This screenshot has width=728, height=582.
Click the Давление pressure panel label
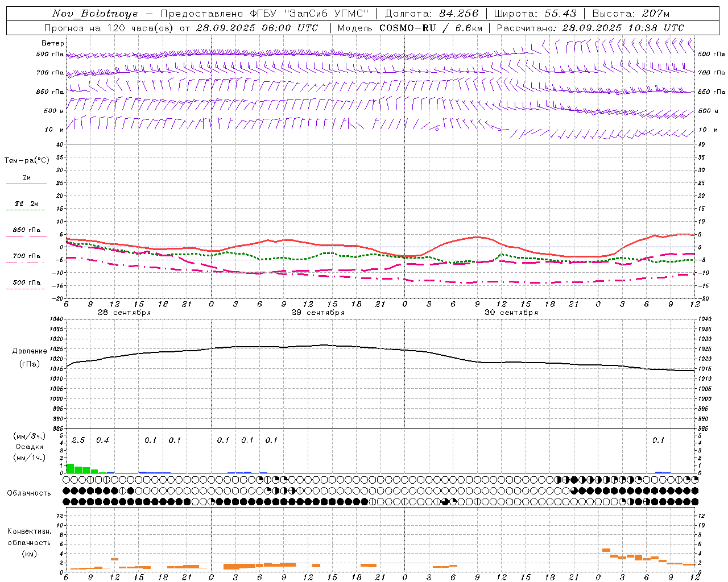30,351
